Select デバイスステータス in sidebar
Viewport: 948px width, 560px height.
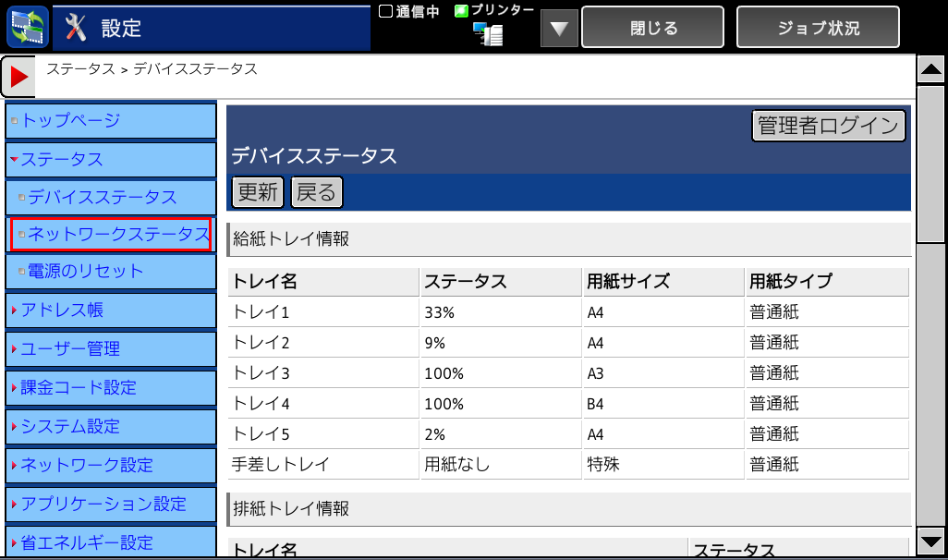[x=102, y=198]
